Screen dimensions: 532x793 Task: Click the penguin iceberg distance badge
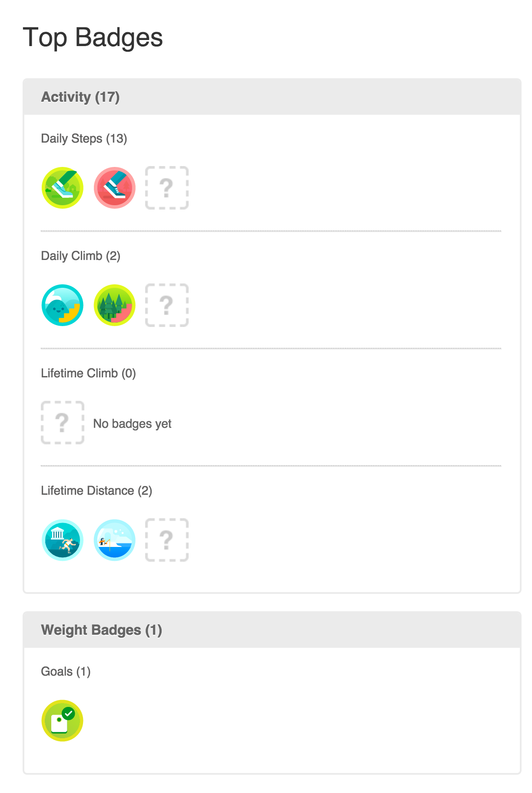(x=115, y=540)
